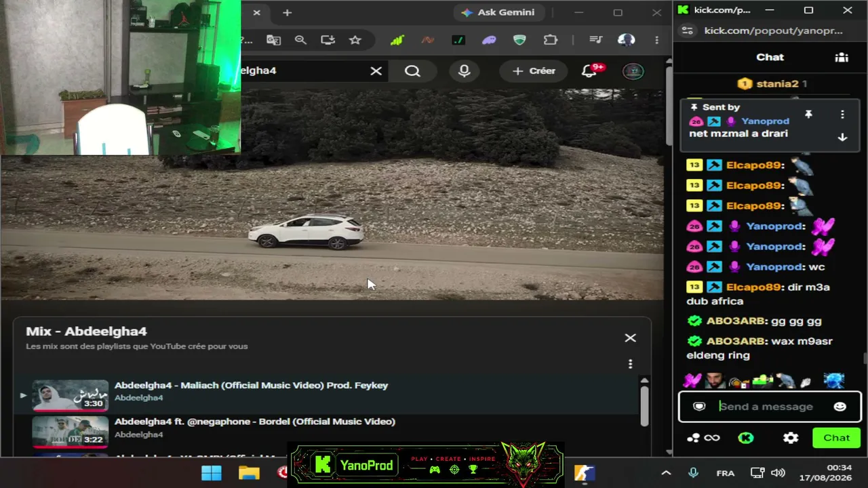Click the Maliach video thumbnail in playlist
Image resolution: width=868 pixels, height=488 pixels.
tap(70, 394)
